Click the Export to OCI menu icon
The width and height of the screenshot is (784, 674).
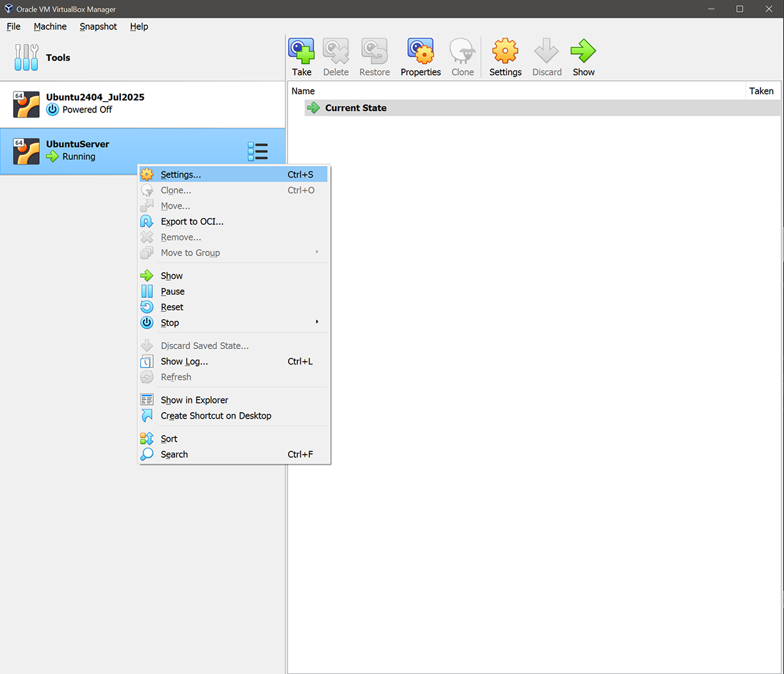147,221
